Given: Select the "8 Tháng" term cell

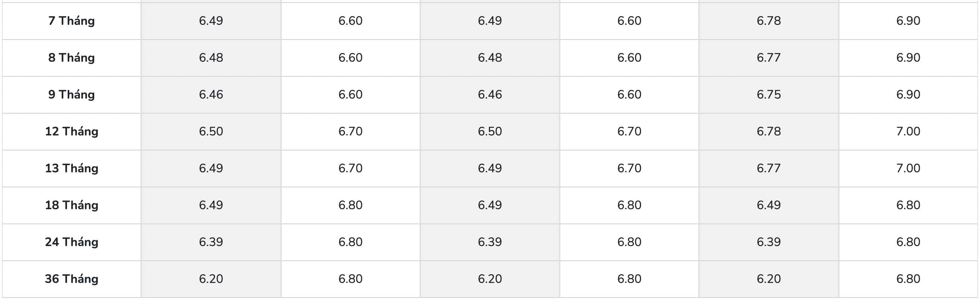Looking at the screenshot, I should click(x=72, y=58).
